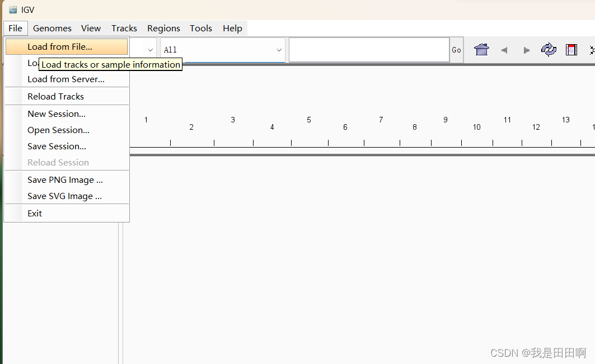595x364 pixels.
Task: Expand the genome selector dropdown arrow
Action: pyautogui.click(x=150, y=50)
